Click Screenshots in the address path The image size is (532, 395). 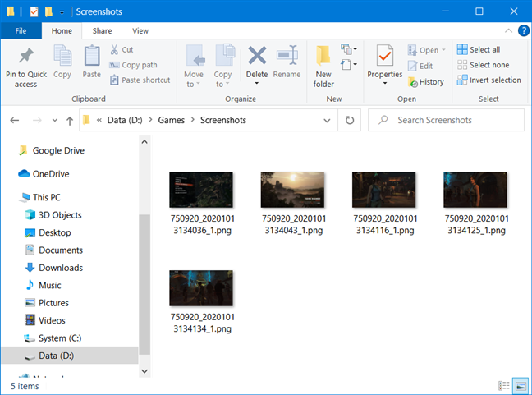coord(223,120)
